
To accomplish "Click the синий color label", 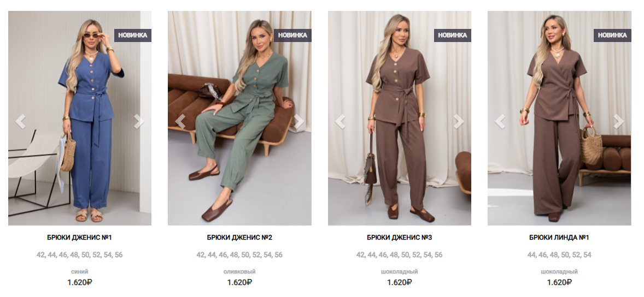I will pyautogui.click(x=80, y=271).
